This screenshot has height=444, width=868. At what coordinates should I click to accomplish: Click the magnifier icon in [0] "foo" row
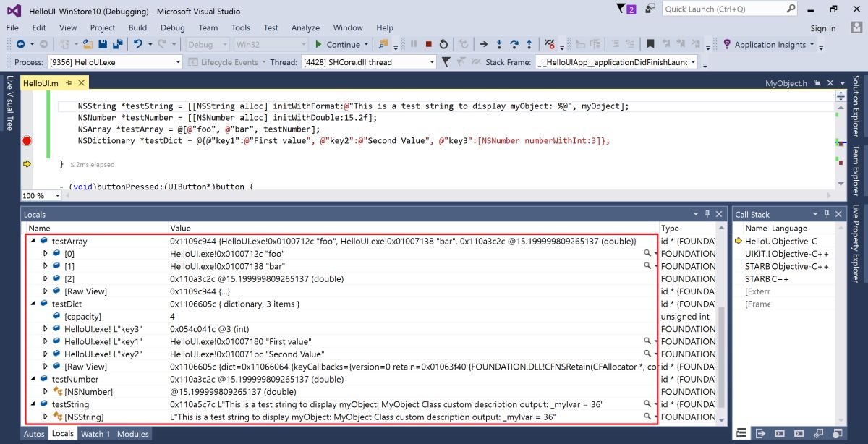click(x=648, y=254)
